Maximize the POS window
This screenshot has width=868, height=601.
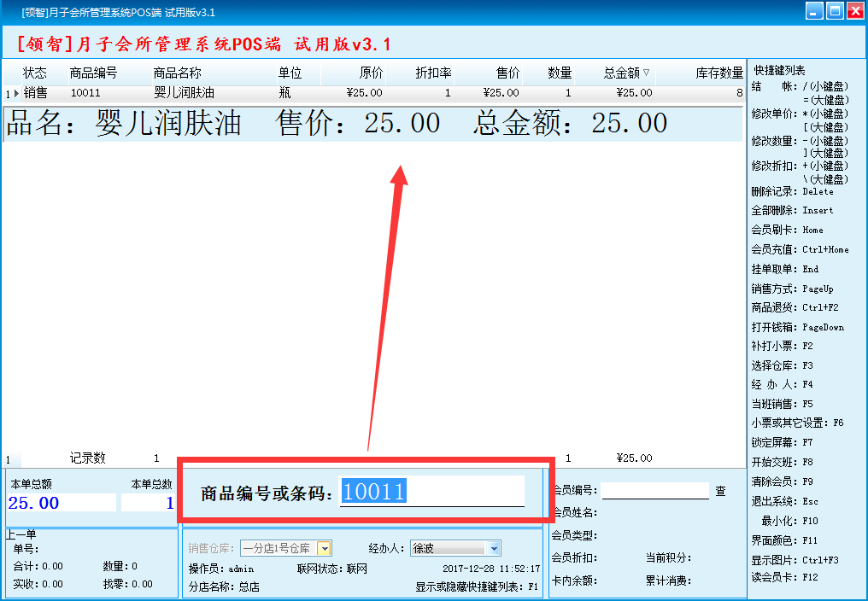coord(834,11)
